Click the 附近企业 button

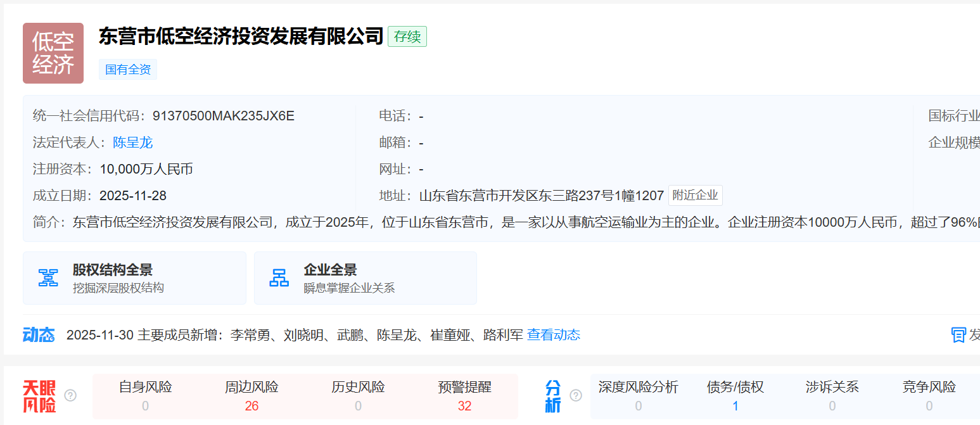[x=695, y=196]
